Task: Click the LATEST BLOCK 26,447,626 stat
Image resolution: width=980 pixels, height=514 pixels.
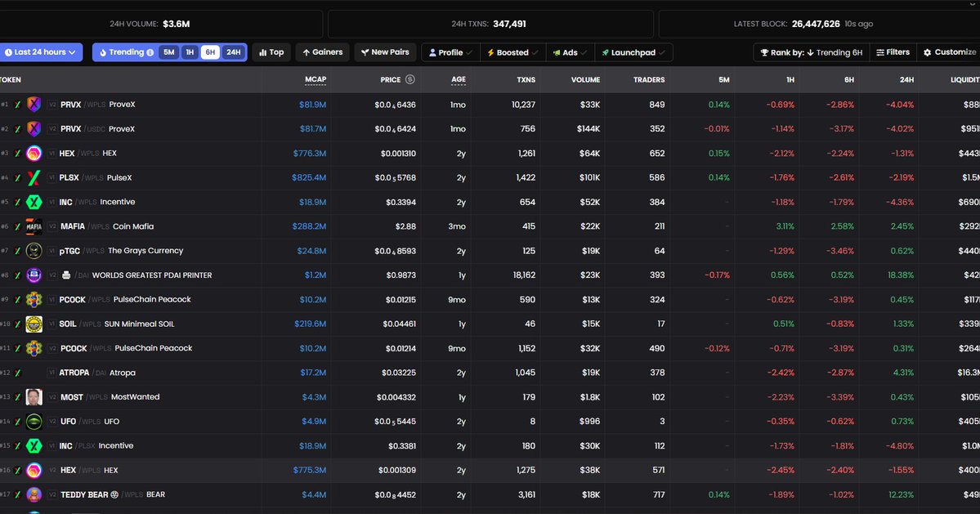Action: 803,24
